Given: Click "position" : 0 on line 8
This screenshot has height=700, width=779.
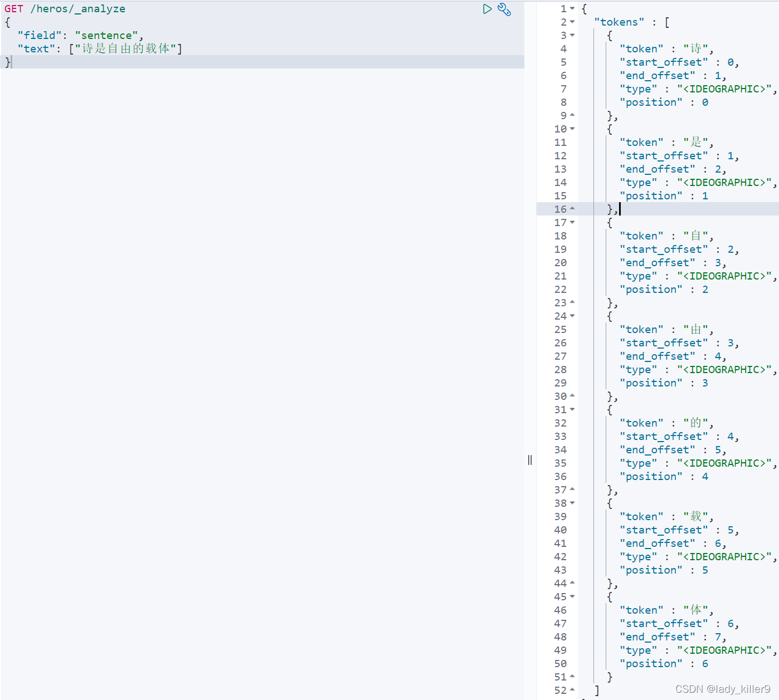Looking at the screenshot, I should pyautogui.click(x=664, y=102).
